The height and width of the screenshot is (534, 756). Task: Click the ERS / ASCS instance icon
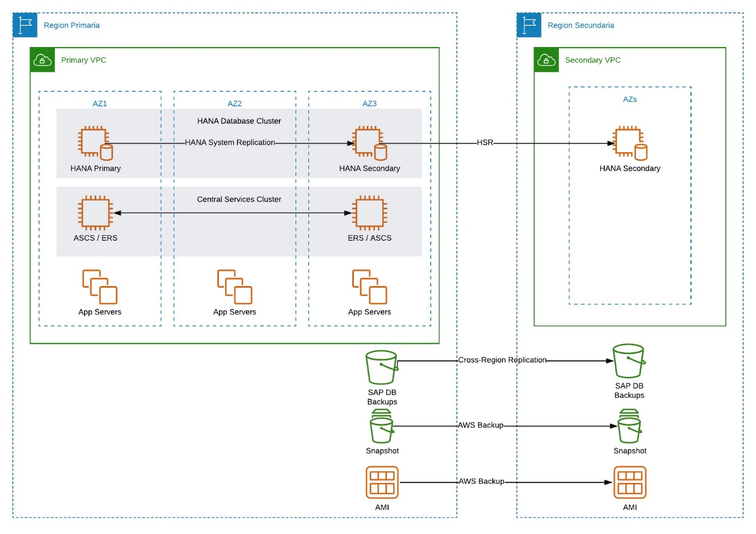[370, 213]
